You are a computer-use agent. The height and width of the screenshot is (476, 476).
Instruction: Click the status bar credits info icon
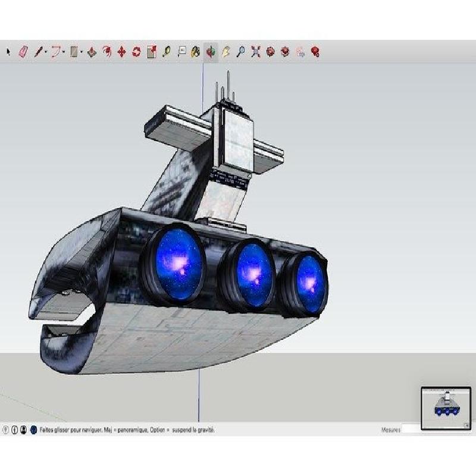(14, 430)
